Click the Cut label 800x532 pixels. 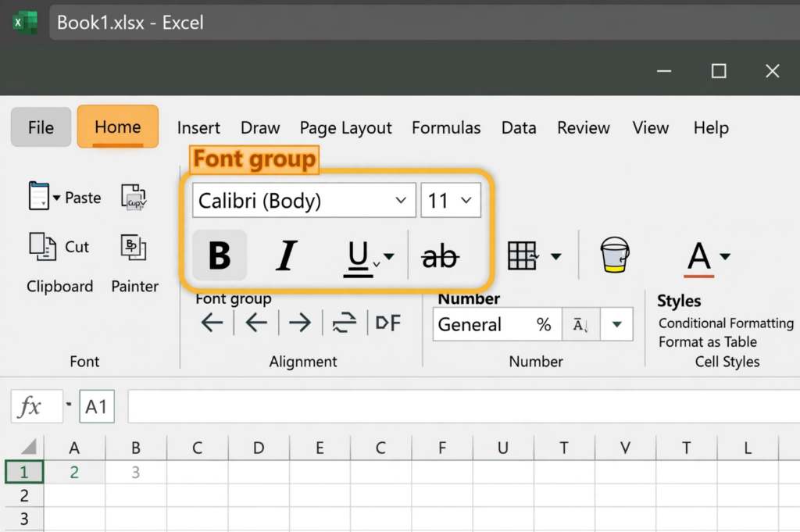click(x=77, y=247)
